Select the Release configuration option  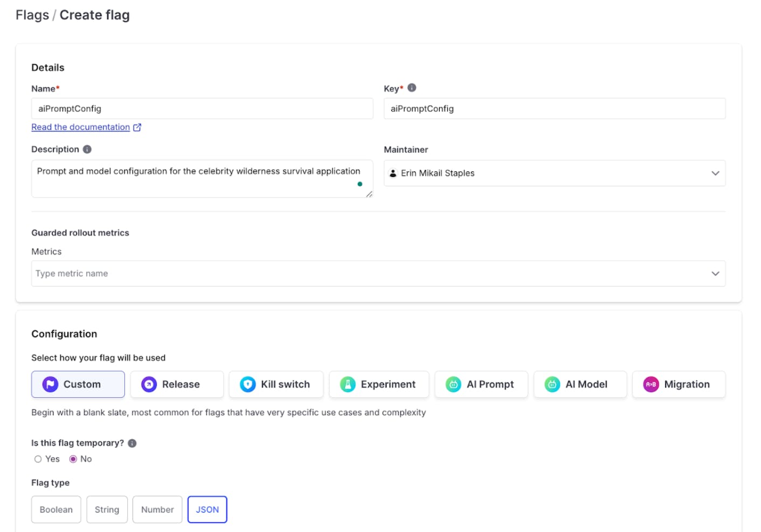click(177, 384)
